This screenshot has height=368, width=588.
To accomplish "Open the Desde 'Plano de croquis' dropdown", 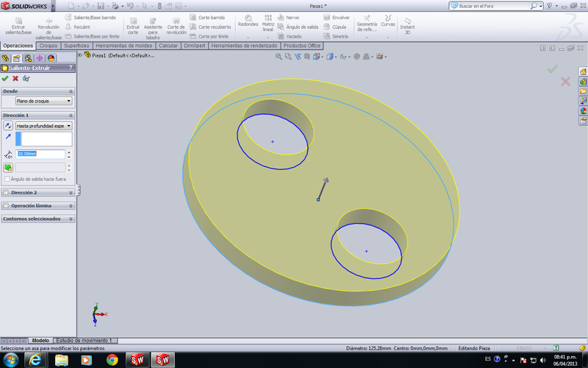I will (44, 101).
